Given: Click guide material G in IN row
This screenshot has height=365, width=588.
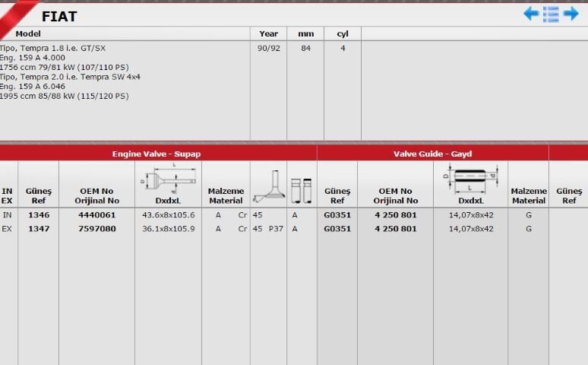Looking at the screenshot, I should pos(529,215).
